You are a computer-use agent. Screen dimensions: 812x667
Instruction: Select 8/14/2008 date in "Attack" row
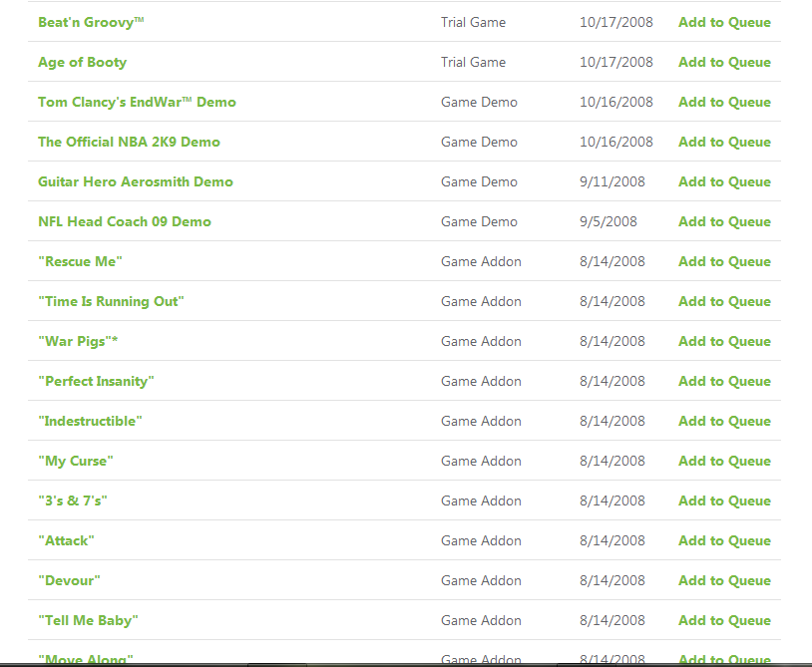(612, 540)
